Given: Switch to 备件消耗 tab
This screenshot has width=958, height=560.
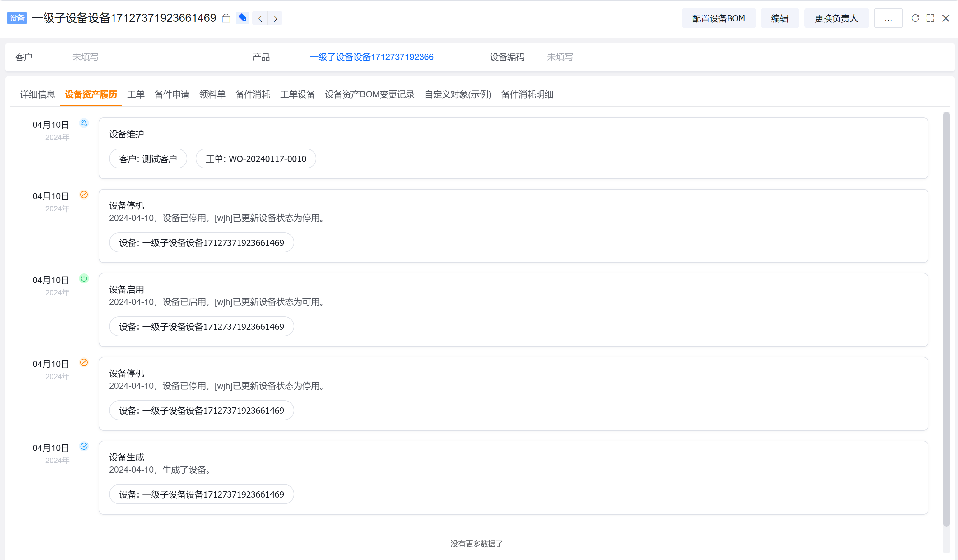Looking at the screenshot, I should pyautogui.click(x=253, y=94).
